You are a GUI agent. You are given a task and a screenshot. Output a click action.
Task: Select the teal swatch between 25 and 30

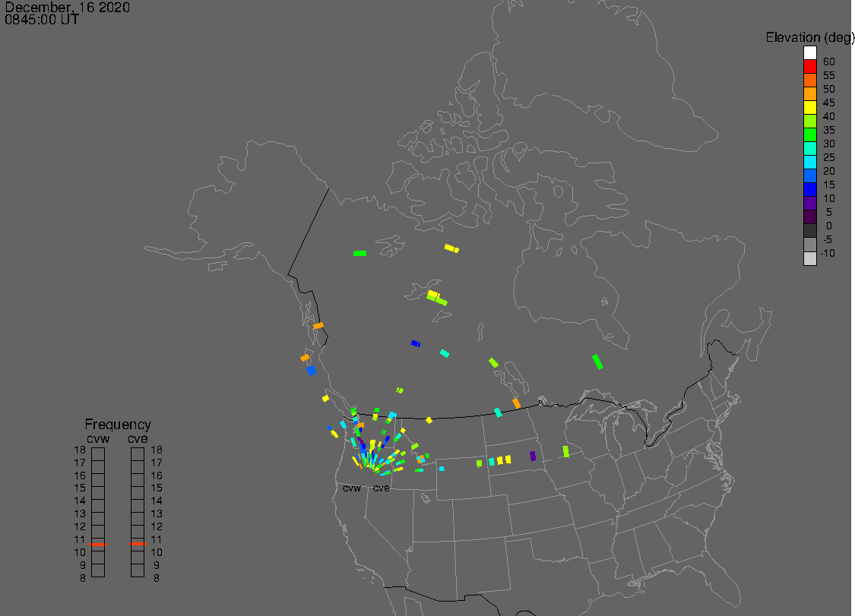pyautogui.click(x=809, y=148)
